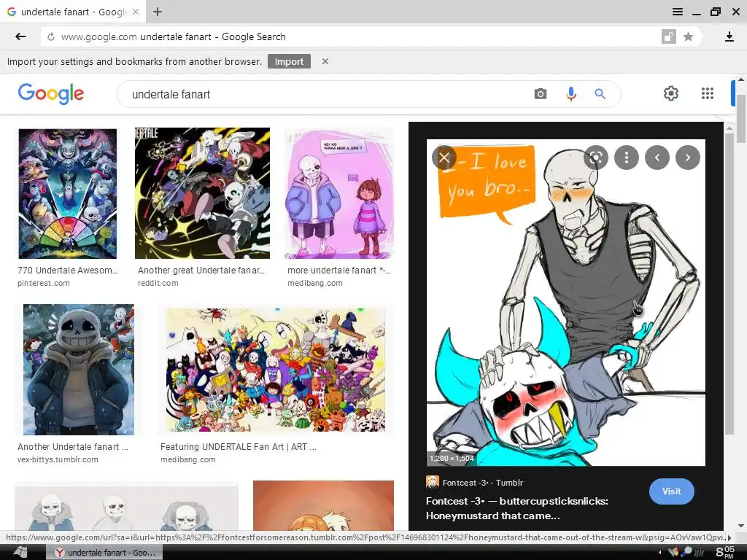
Task: Go back using the browser back arrow
Action: click(x=20, y=36)
